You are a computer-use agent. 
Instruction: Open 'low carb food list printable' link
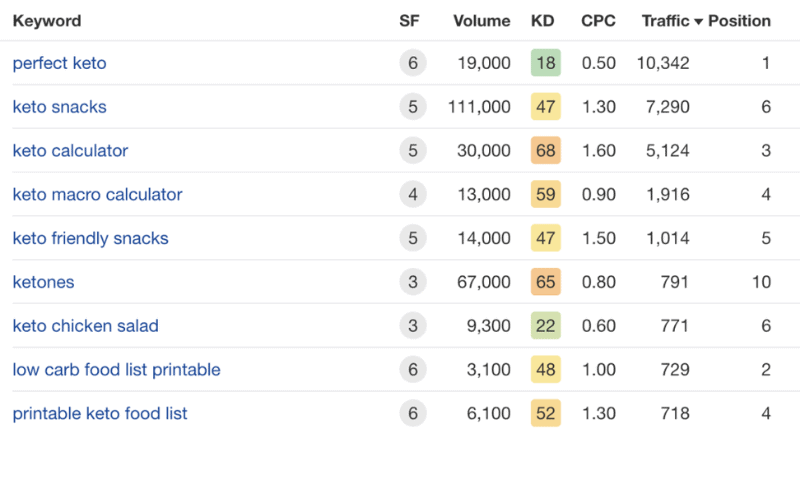point(116,369)
